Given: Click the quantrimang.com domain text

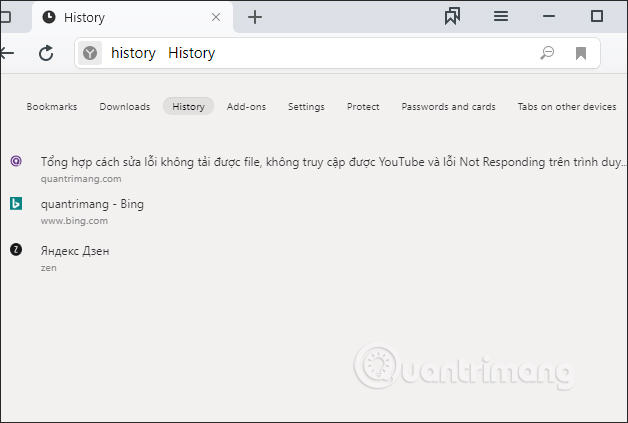Looking at the screenshot, I should pyautogui.click(x=81, y=179).
